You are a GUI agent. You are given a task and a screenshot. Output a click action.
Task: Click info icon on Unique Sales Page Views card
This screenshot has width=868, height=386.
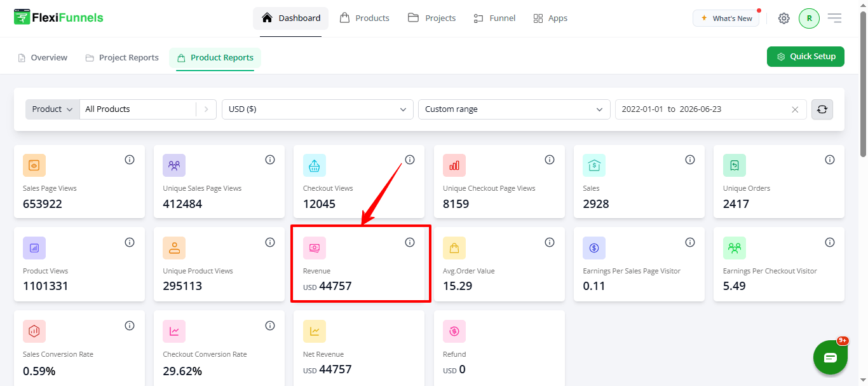(x=270, y=160)
